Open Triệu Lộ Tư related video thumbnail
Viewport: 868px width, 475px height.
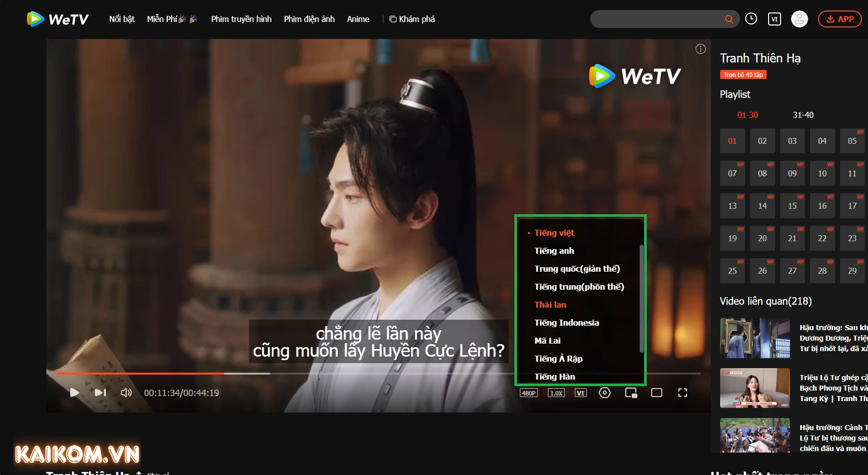tap(755, 388)
